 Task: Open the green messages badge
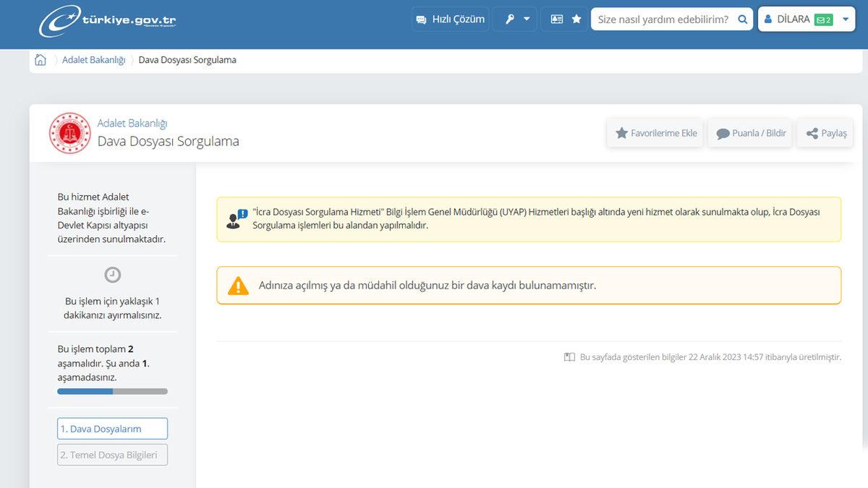point(823,20)
